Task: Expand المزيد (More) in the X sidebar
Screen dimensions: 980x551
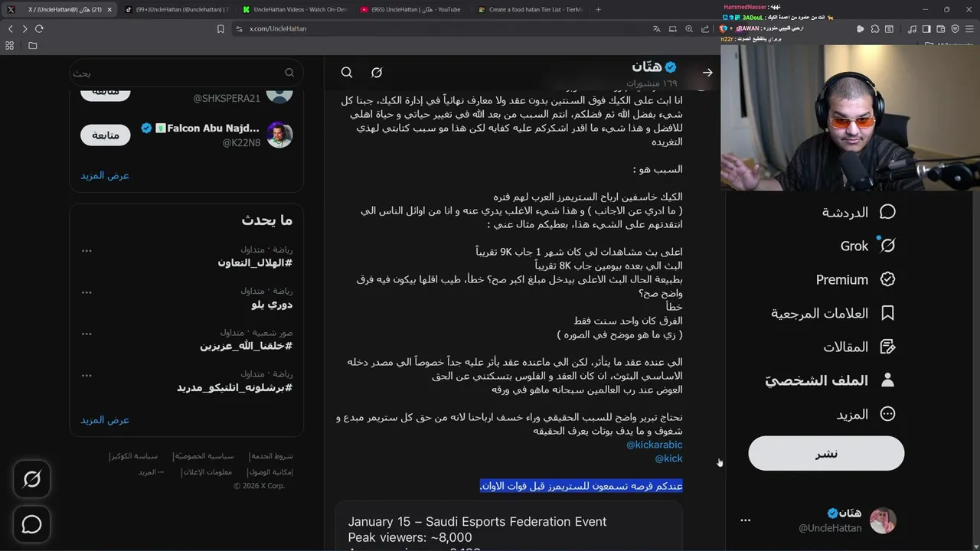Action: coord(865,414)
